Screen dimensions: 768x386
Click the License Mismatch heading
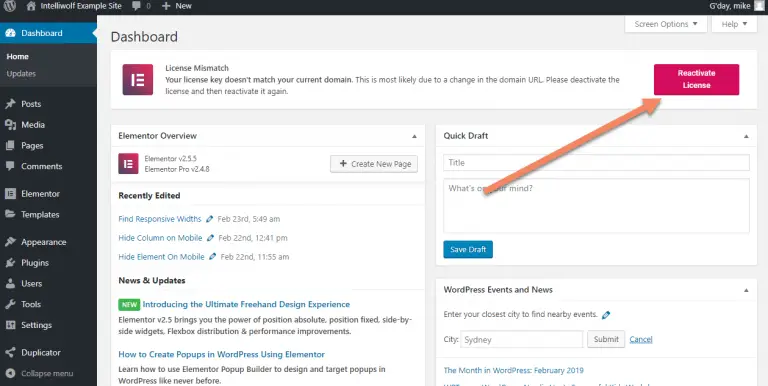[197, 68]
